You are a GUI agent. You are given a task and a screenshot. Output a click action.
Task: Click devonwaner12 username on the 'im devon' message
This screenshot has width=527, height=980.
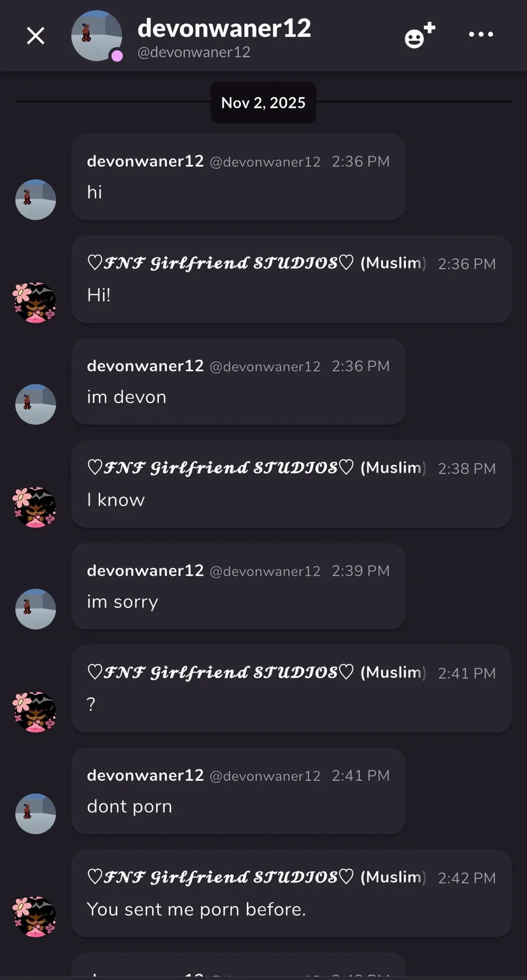click(x=145, y=366)
